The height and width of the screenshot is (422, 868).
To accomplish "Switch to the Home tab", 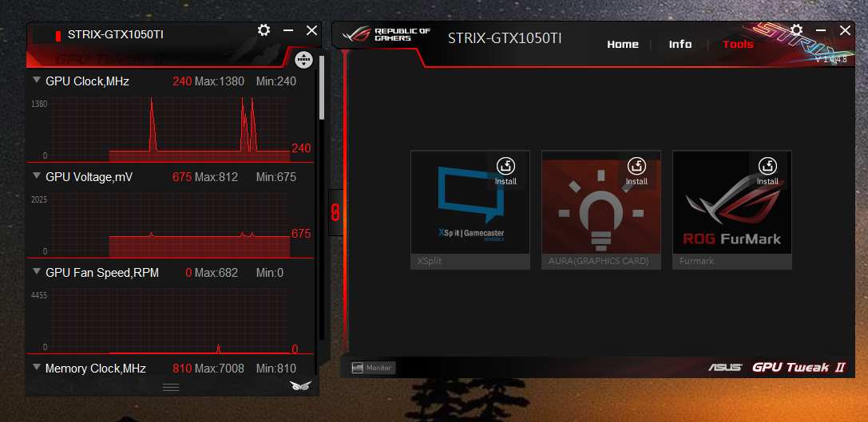I will pyautogui.click(x=623, y=44).
